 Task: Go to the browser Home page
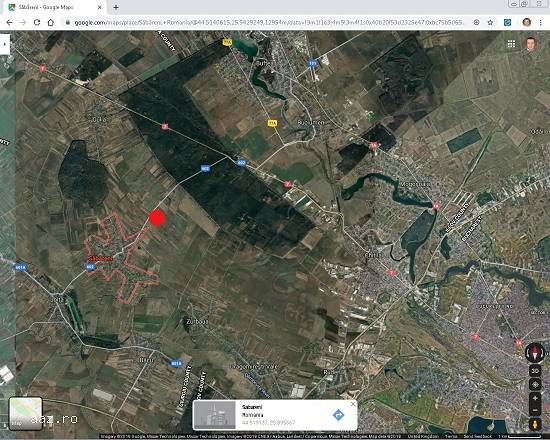51,22
